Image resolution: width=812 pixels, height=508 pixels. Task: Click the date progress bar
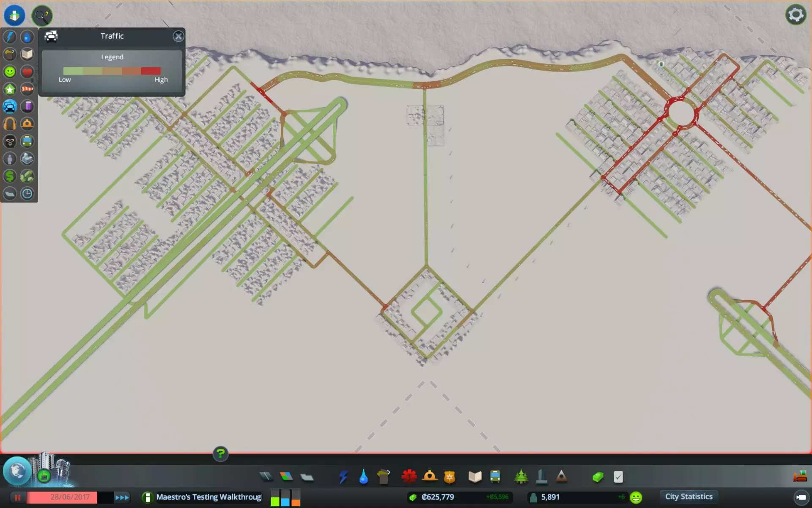[x=70, y=497]
